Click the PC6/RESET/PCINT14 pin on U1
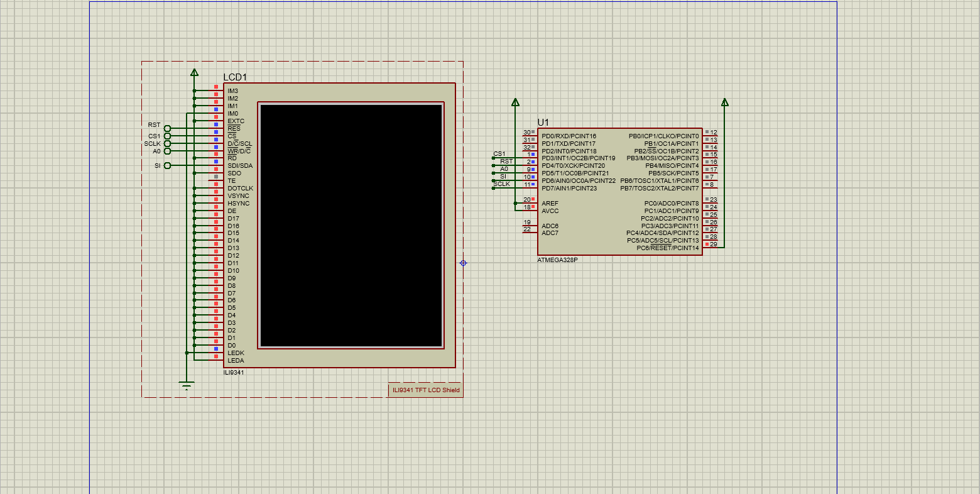 point(667,248)
